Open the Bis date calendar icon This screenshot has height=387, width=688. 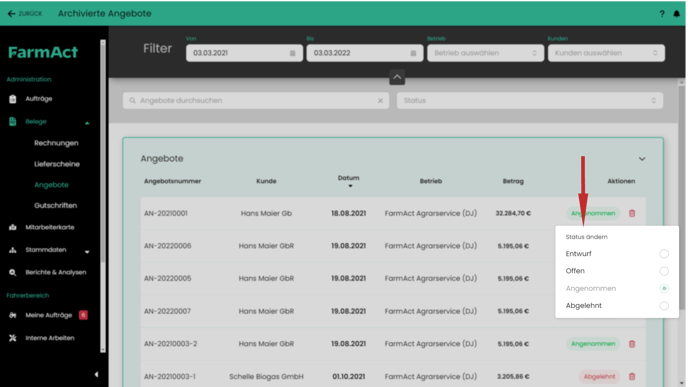point(413,53)
